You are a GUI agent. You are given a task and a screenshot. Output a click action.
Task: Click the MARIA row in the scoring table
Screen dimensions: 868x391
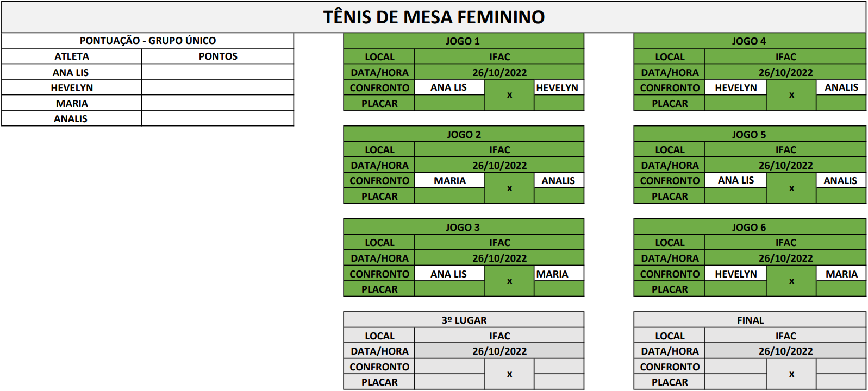pyautogui.click(x=72, y=103)
